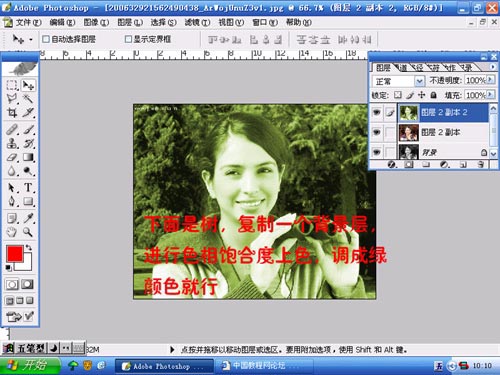Enable 自动选择图层 checkbox

coord(46,39)
